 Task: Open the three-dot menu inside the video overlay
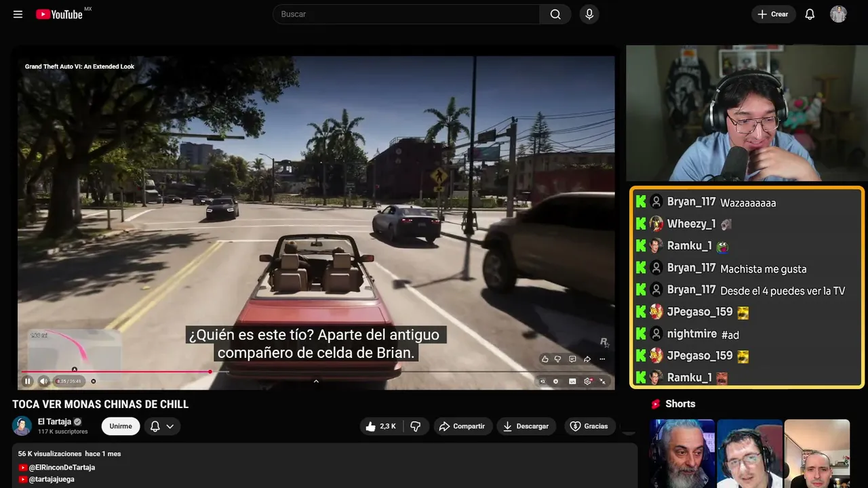[x=602, y=359]
